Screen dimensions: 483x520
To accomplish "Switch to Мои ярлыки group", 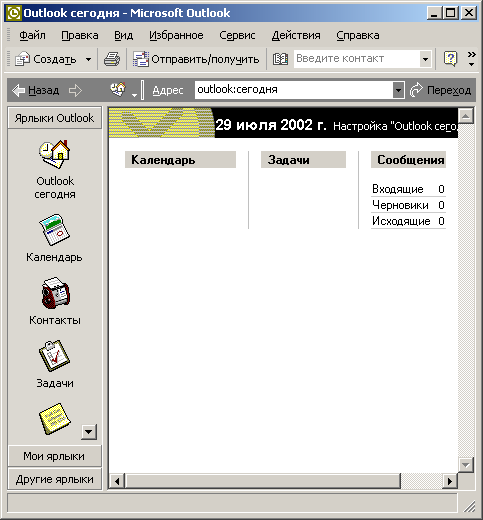I will click(x=55, y=456).
